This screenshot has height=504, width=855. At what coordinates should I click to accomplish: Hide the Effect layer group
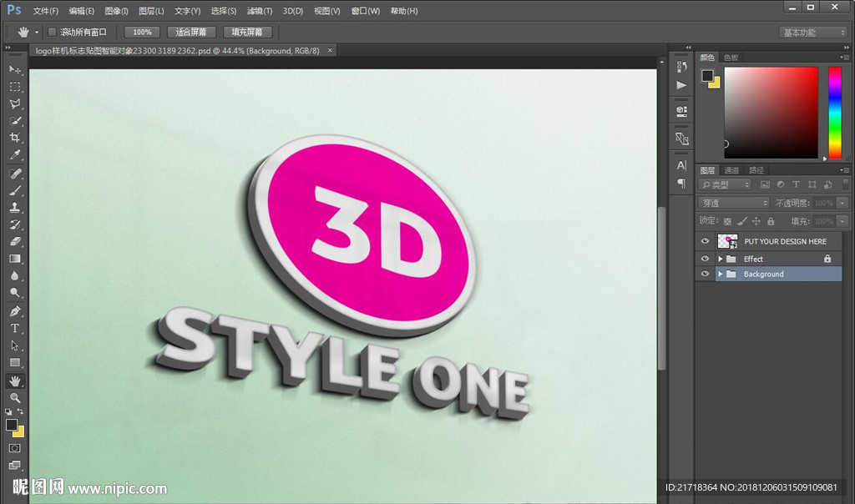coord(705,259)
